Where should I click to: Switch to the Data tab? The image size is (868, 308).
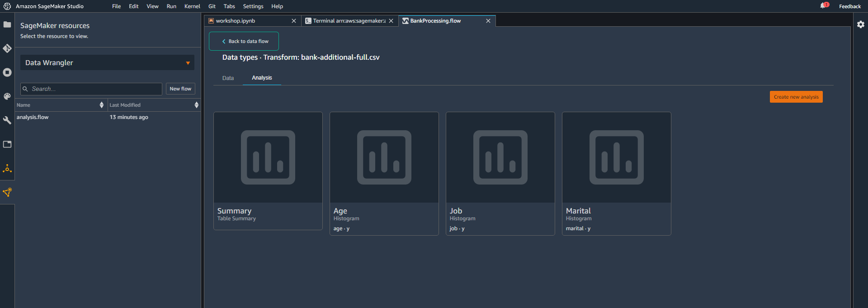pos(228,78)
